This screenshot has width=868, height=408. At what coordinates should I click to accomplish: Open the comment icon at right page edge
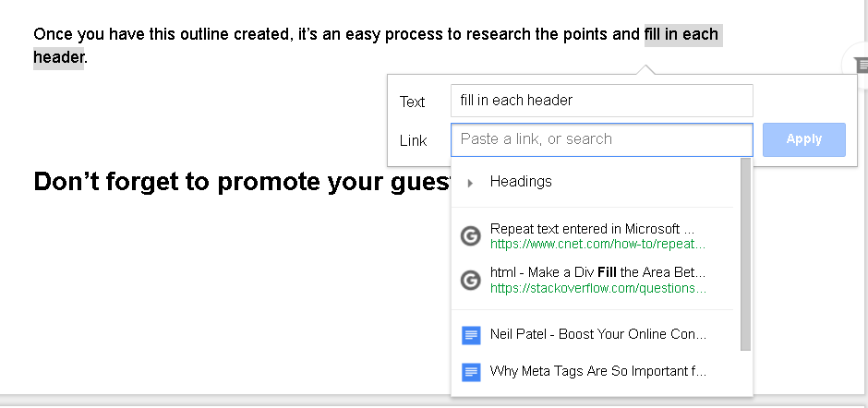pos(861,65)
